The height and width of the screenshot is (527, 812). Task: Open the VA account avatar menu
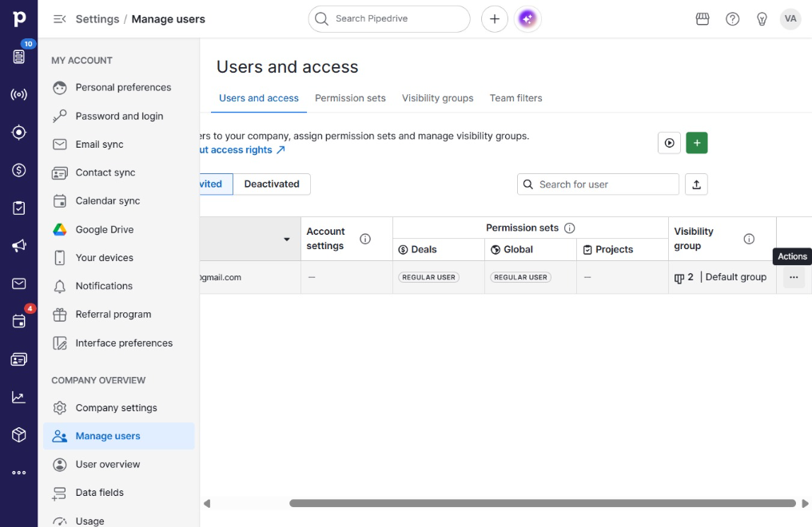(790, 19)
